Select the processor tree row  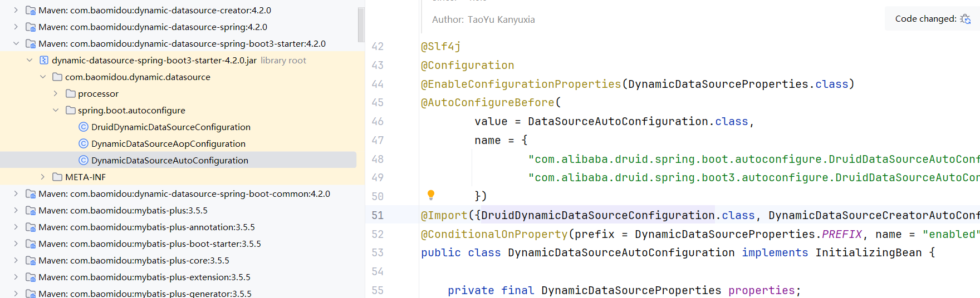pos(178,93)
